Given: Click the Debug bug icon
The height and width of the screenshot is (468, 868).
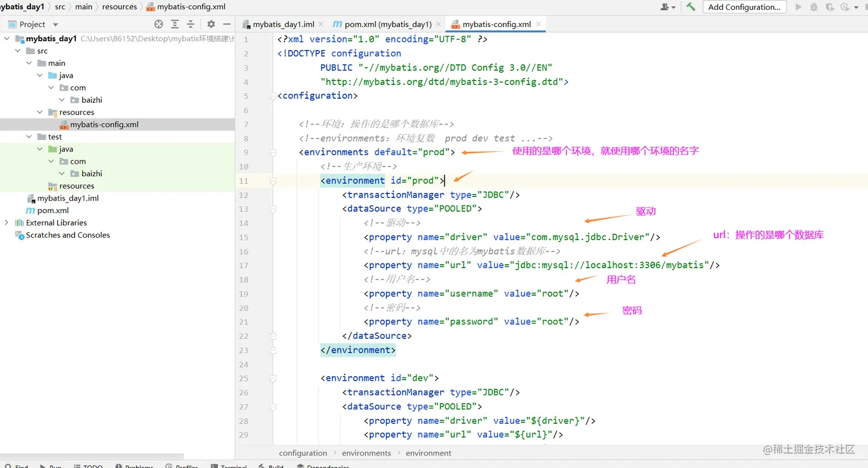Looking at the screenshot, I should pos(813,7).
